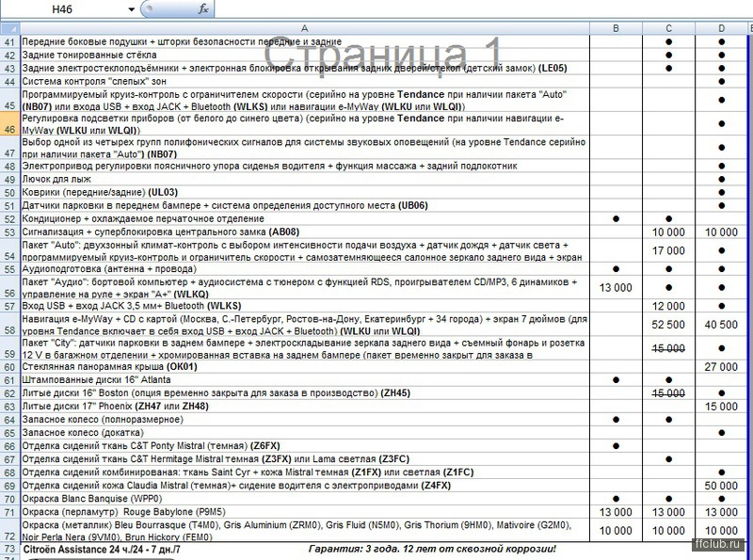The width and height of the screenshot is (753, 560).
Task: Select the 'Кондиционер + охлаждаемое перчаточное отделение' cell
Action: [x=305, y=219]
